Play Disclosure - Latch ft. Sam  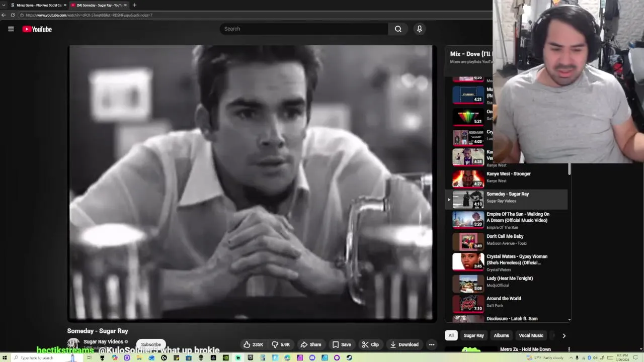coord(512,319)
